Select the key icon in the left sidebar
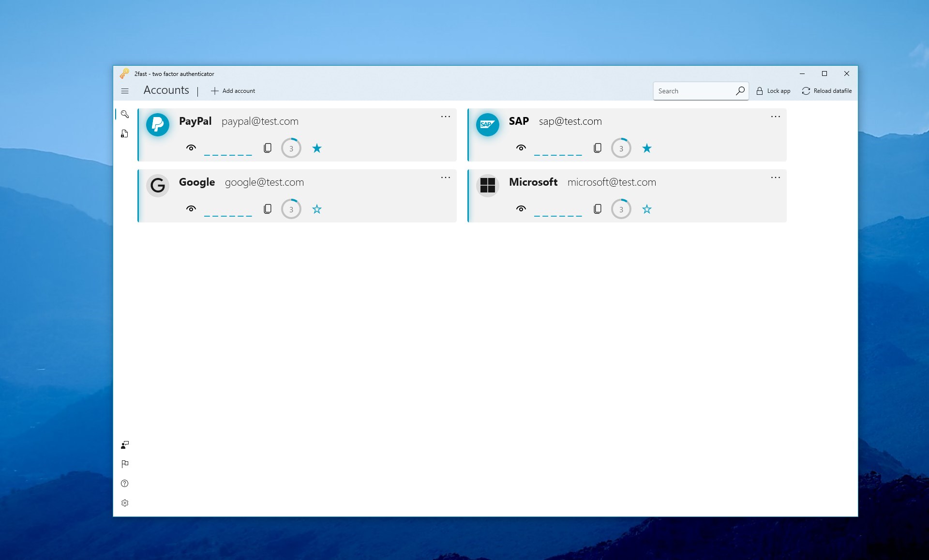 pos(125,114)
